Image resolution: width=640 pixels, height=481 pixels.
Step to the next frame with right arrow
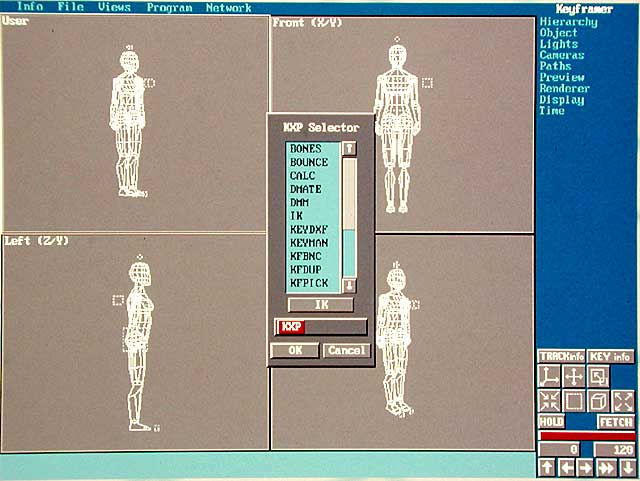coord(585,467)
